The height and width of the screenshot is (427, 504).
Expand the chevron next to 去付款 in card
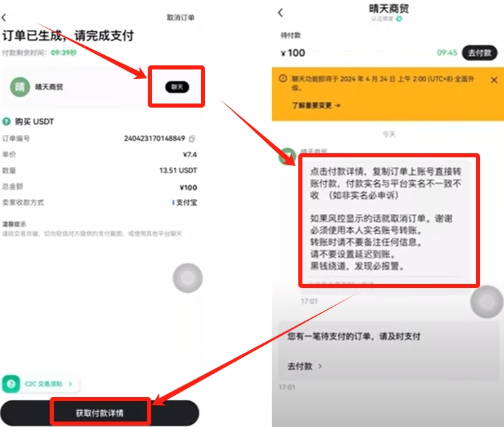pyautogui.click(x=320, y=366)
